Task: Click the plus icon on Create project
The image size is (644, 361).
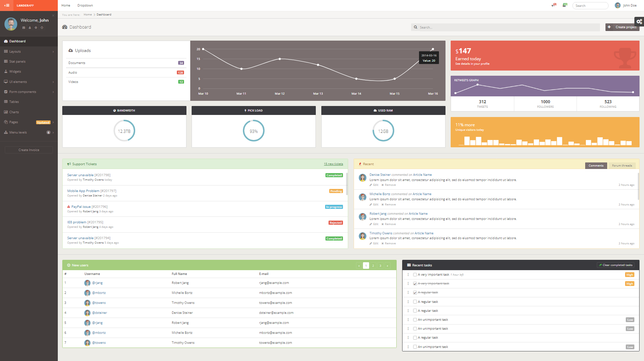Action: click(609, 27)
